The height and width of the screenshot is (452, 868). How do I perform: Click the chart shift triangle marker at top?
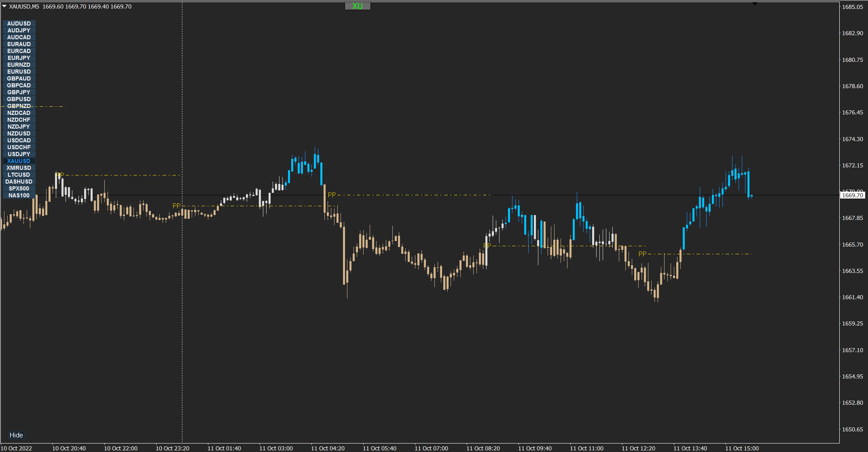[x=755, y=4]
